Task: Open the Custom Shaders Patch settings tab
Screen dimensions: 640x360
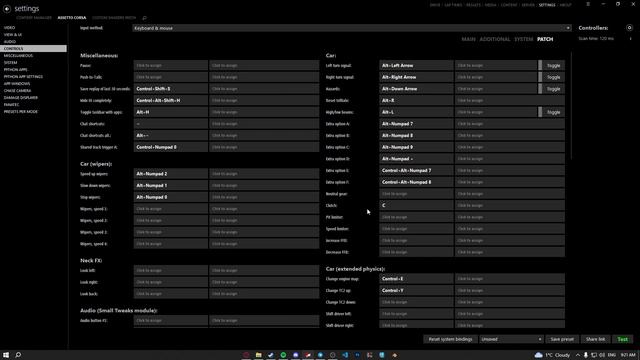Action: click(114, 18)
